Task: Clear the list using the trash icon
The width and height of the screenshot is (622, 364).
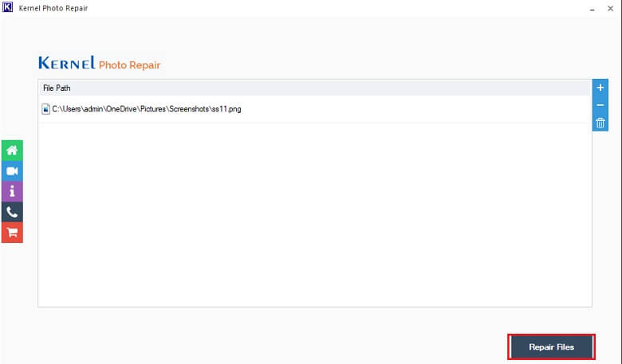Action: point(600,123)
